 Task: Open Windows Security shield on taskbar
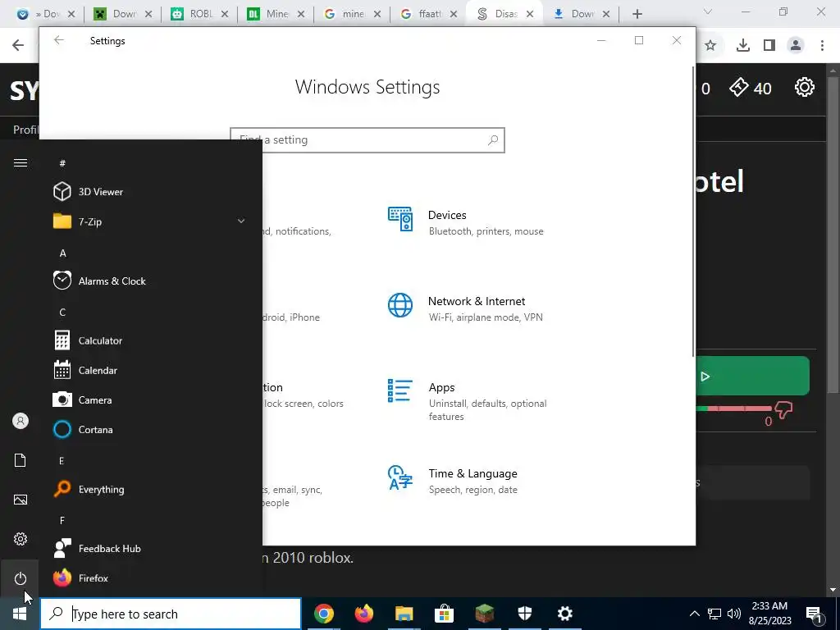(524, 614)
